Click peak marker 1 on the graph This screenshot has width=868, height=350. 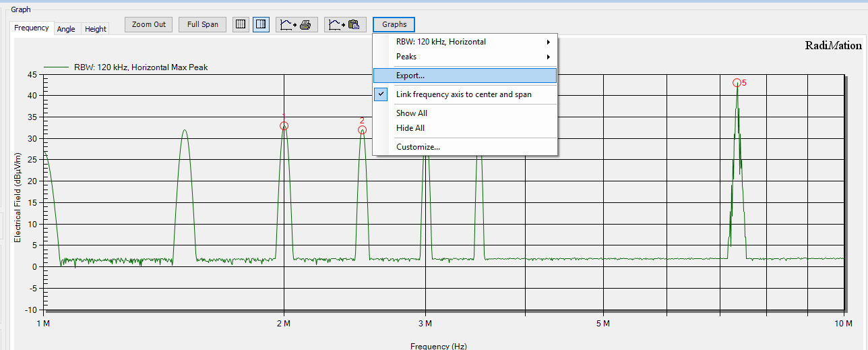coord(284,126)
